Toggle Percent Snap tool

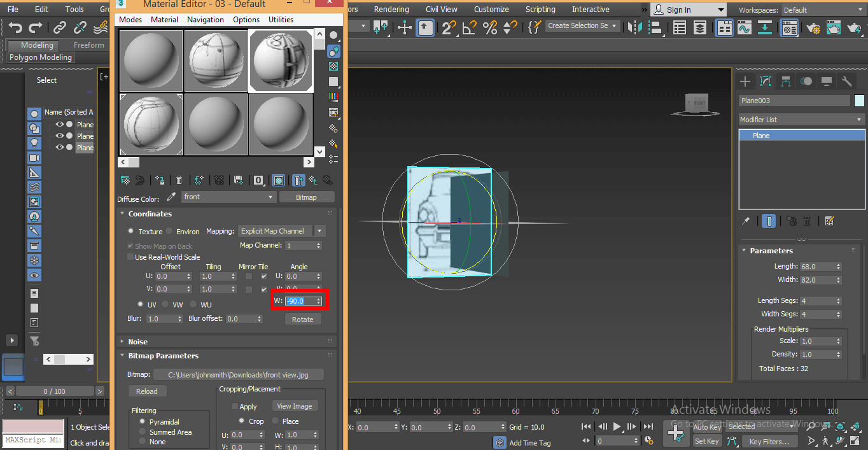coord(490,27)
